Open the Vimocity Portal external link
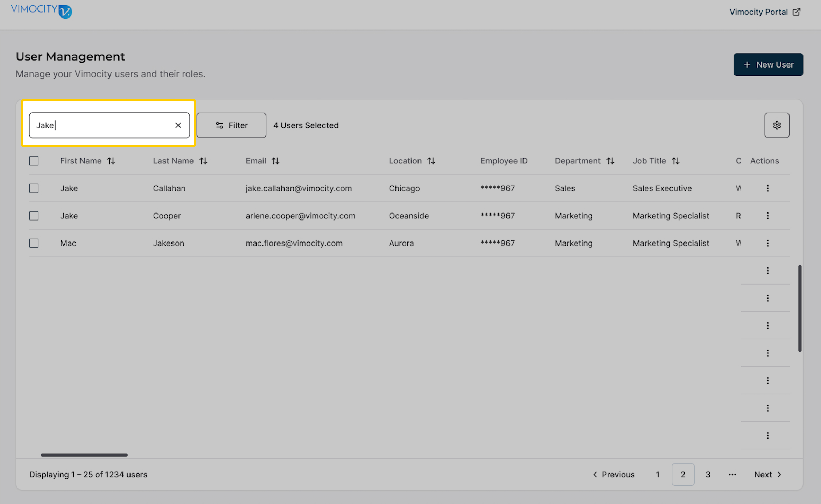Screen dimensions: 821x504 pyautogui.click(x=765, y=12)
